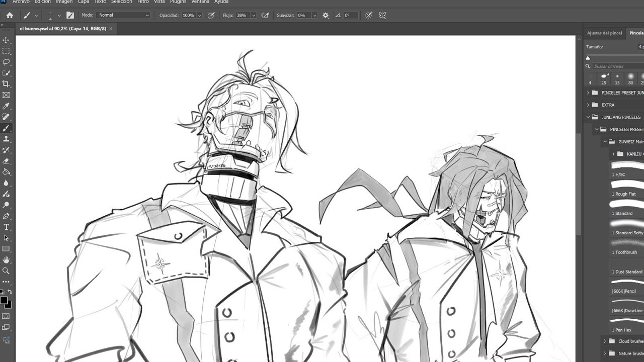Image resolution: width=644 pixels, height=362 pixels.
Task: Select the [666K]Pencil brush
Action: (627, 285)
